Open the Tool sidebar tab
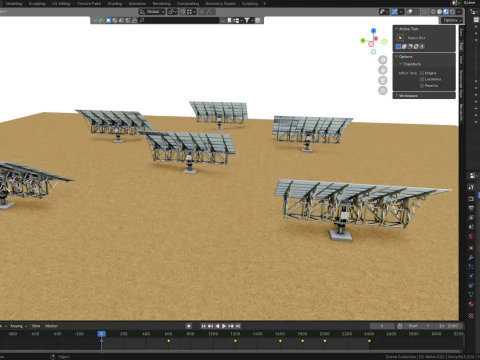The width and height of the screenshot is (480, 360). (x=462, y=46)
